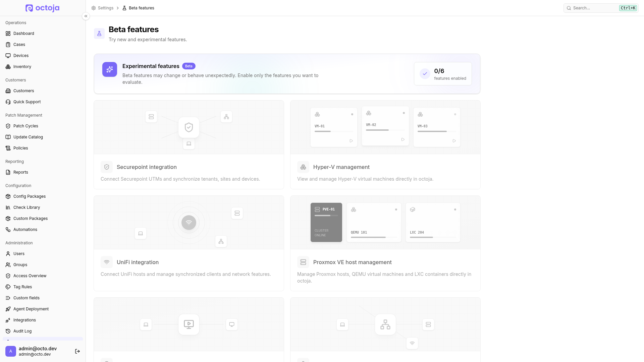
Task: Click the Custom fields list icon
Action: 8,298
